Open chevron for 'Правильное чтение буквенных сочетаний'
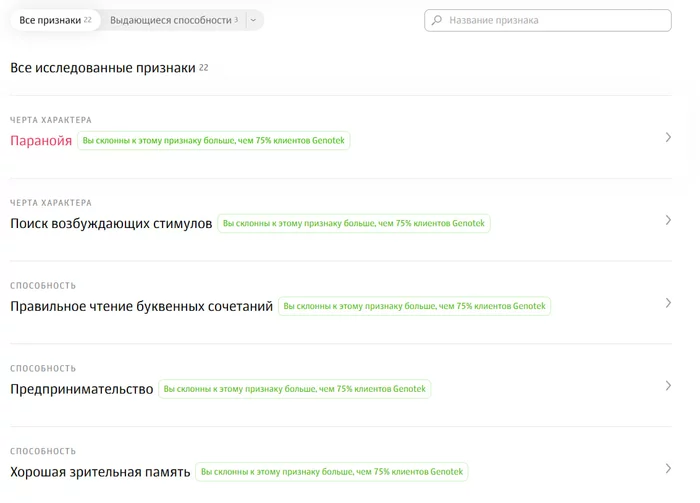The height and width of the screenshot is (503, 700). [x=668, y=303]
